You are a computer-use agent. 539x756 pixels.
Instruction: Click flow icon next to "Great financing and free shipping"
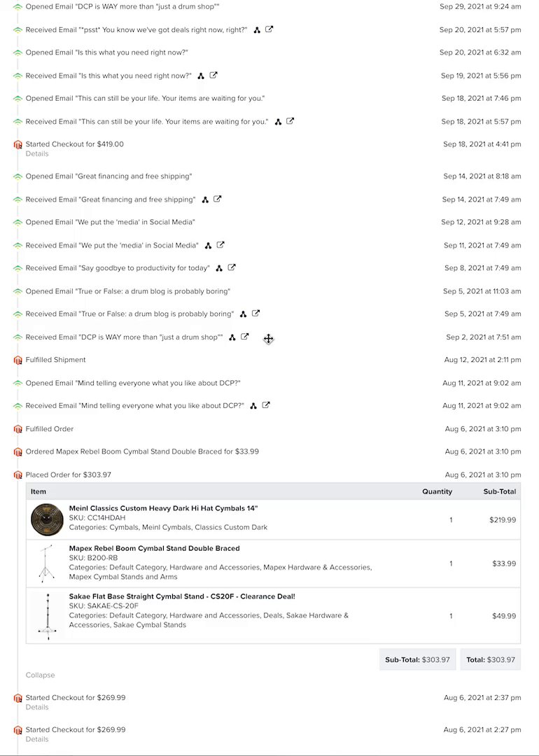pos(205,199)
